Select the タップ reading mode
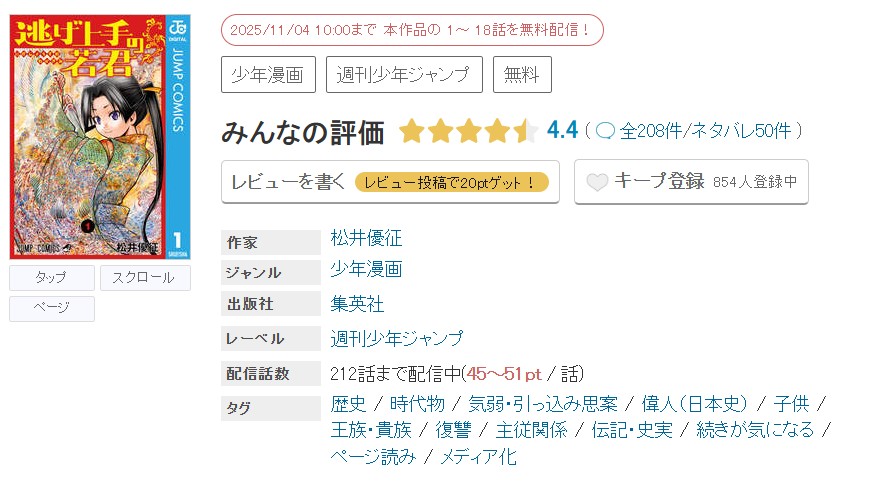The image size is (870, 486). (52, 278)
